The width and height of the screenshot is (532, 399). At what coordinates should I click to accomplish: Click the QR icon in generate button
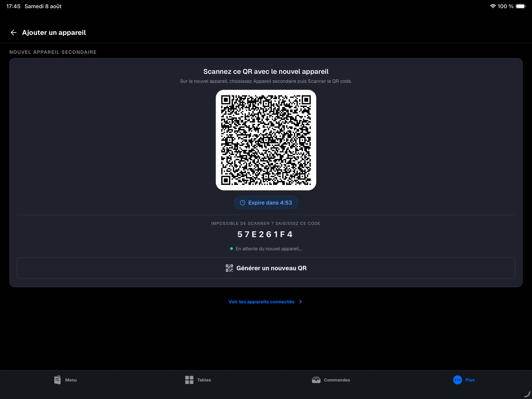[x=229, y=268]
